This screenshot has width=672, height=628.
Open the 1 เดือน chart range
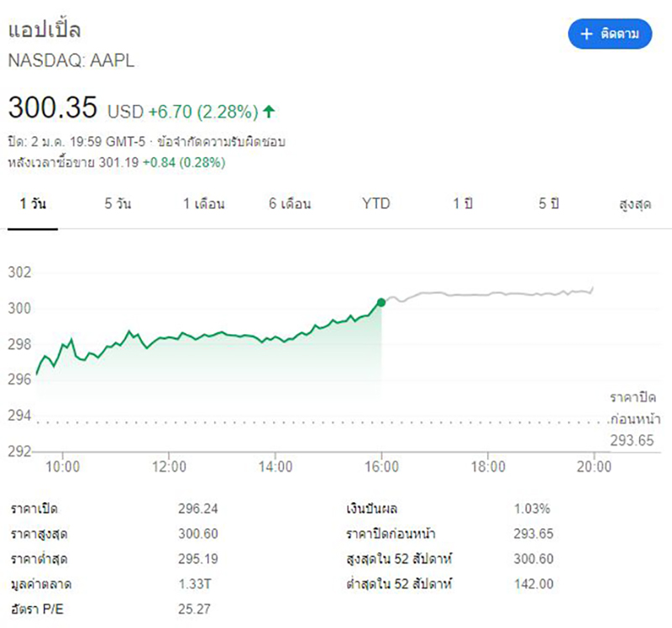point(204,204)
